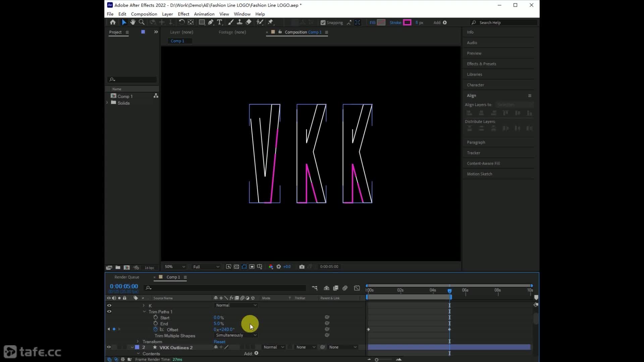
Task: Open K group Normal blend mode dropdown
Action: [x=236, y=305]
